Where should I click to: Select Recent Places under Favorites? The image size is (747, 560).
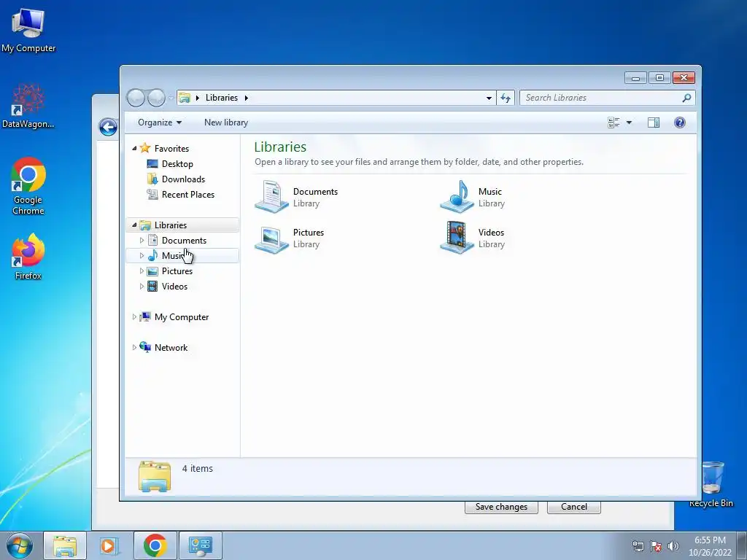pyautogui.click(x=187, y=194)
